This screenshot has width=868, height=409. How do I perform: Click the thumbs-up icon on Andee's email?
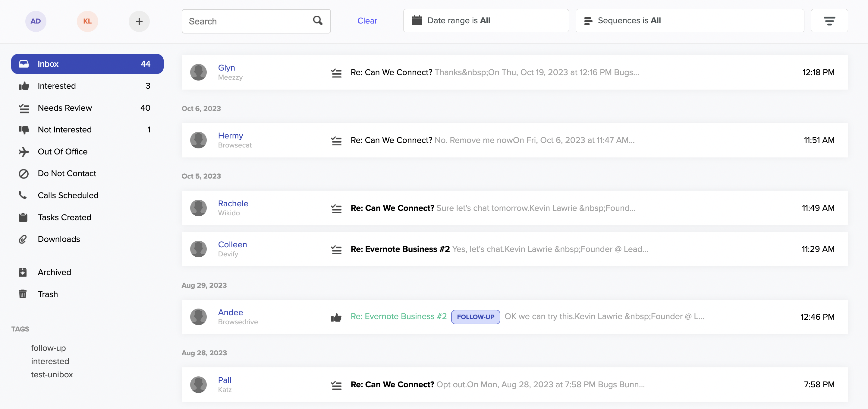[x=336, y=317]
